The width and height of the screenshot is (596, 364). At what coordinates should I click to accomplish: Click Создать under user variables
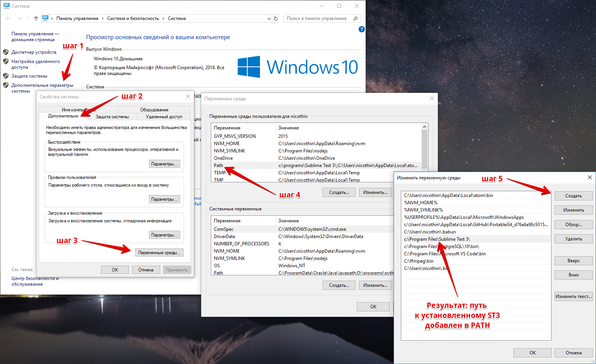click(339, 192)
